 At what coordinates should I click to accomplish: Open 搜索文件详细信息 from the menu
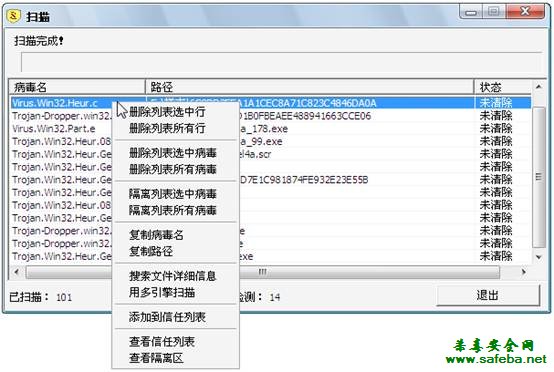pyautogui.click(x=172, y=276)
